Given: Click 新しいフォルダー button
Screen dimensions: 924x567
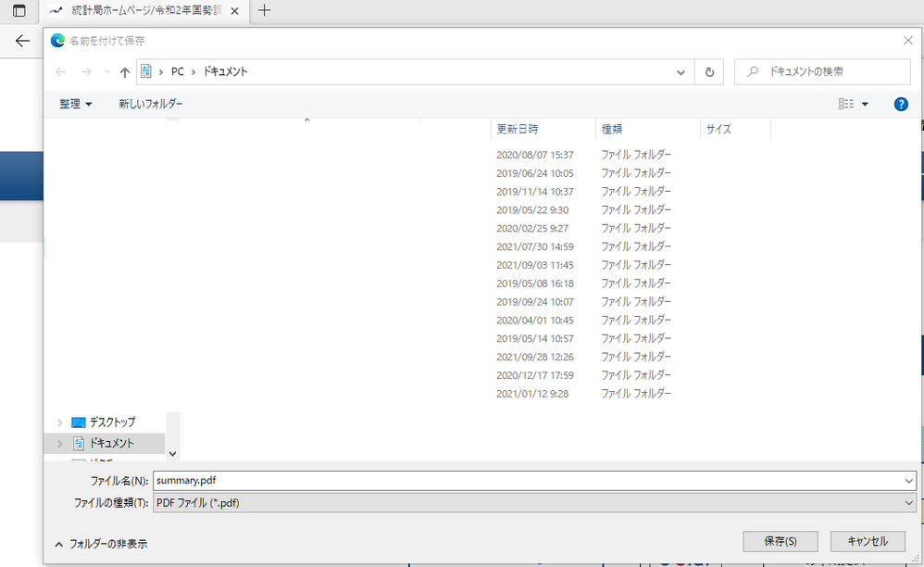Looking at the screenshot, I should (151, 104).
